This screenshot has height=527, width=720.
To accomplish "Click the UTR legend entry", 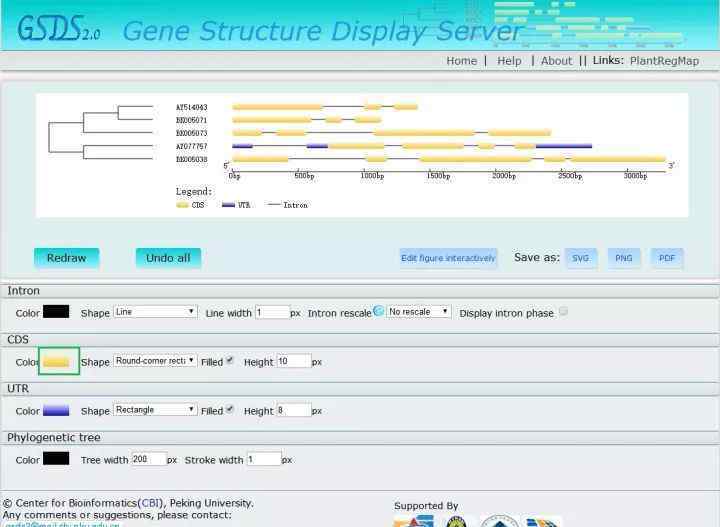I will pyautogui.click(x=236, y=205).
